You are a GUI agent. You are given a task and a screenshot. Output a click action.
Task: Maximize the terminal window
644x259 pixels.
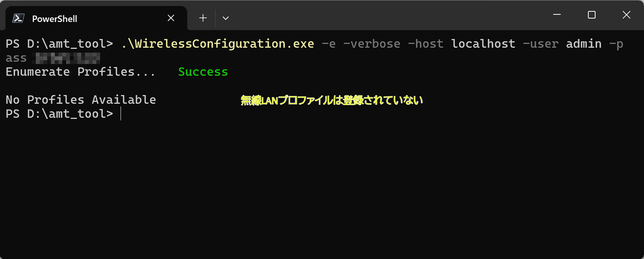(591, 15)
